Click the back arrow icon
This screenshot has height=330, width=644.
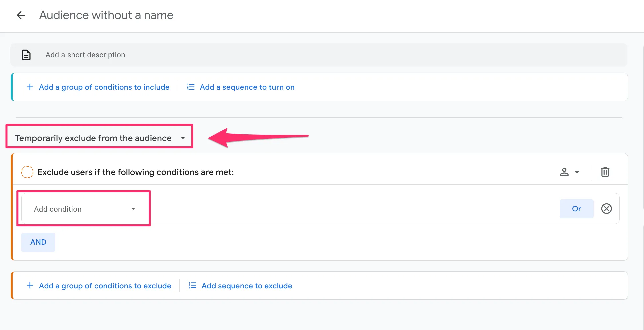[21, 15]
